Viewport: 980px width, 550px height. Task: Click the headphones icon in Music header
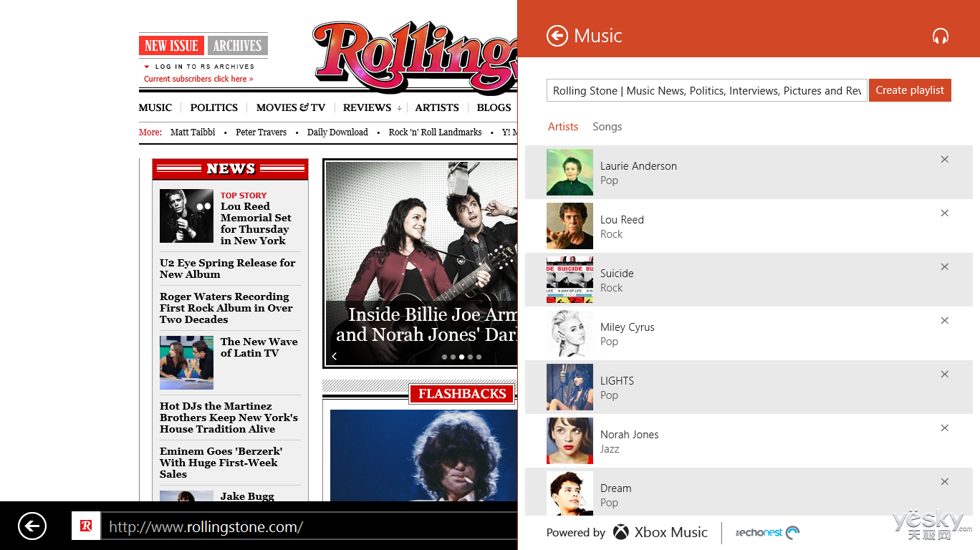pos(941,36)
